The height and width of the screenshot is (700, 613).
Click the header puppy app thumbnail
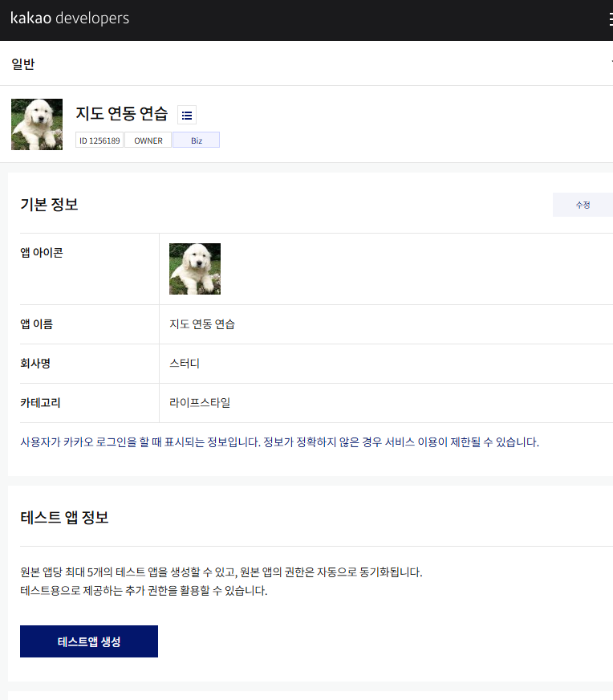click(37, 124)
